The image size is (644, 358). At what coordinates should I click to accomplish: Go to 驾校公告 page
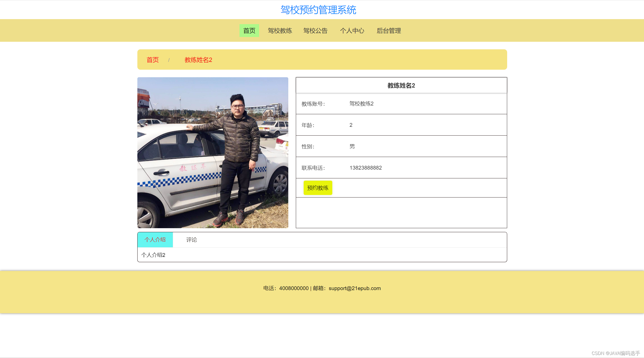[315, 31]
